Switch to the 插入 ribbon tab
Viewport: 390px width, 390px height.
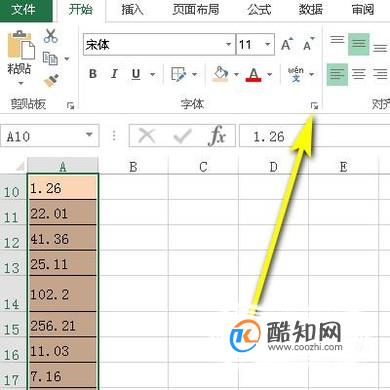132,10
